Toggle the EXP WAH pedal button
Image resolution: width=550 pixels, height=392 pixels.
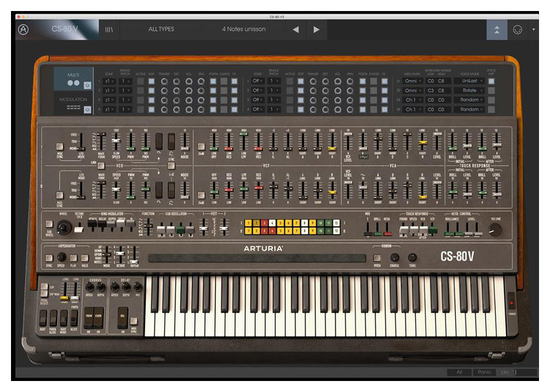pyautogui.click(x=44, y=294)
